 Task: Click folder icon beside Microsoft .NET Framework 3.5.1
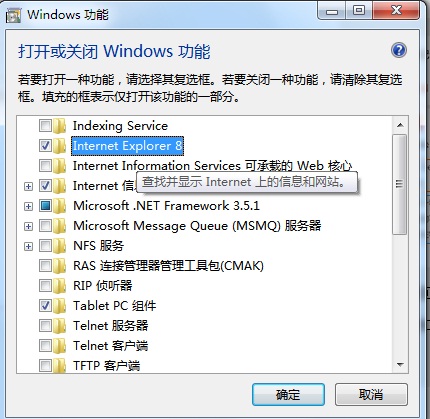(x=60, y=206)
